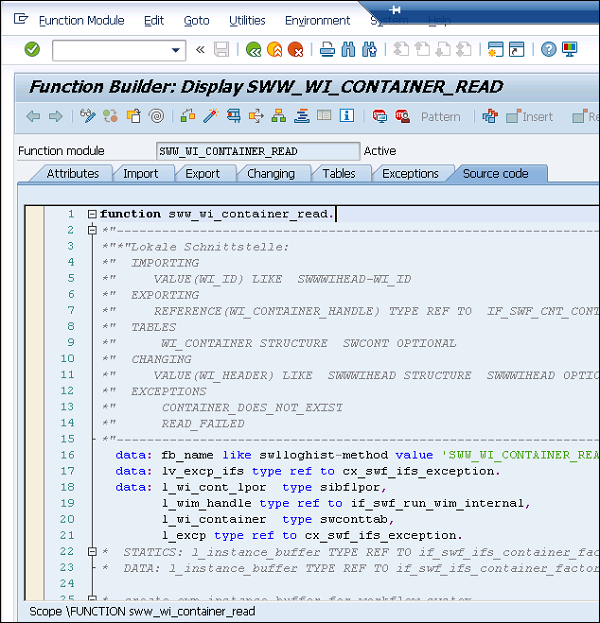Viewport: 600px width, 623px height.
Task: Select the Changing tab
Action: pyautogui.click(x=271, y=173)
